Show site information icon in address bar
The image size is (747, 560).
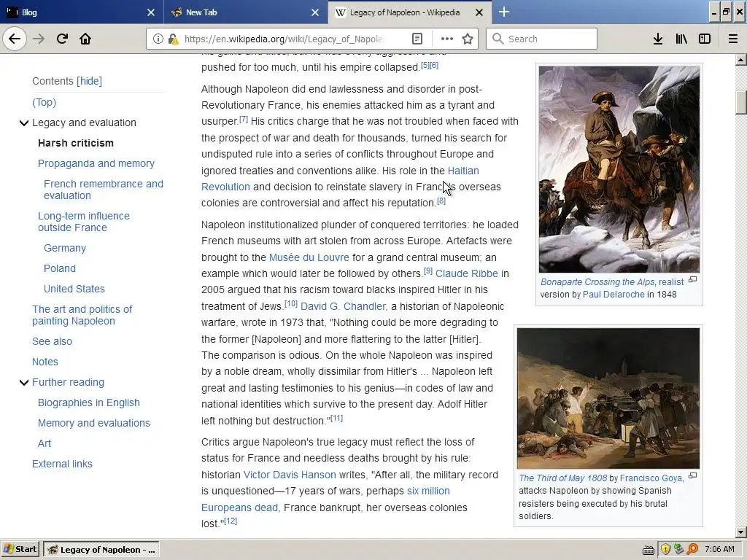pyautogui.click(x=158, y=39)
